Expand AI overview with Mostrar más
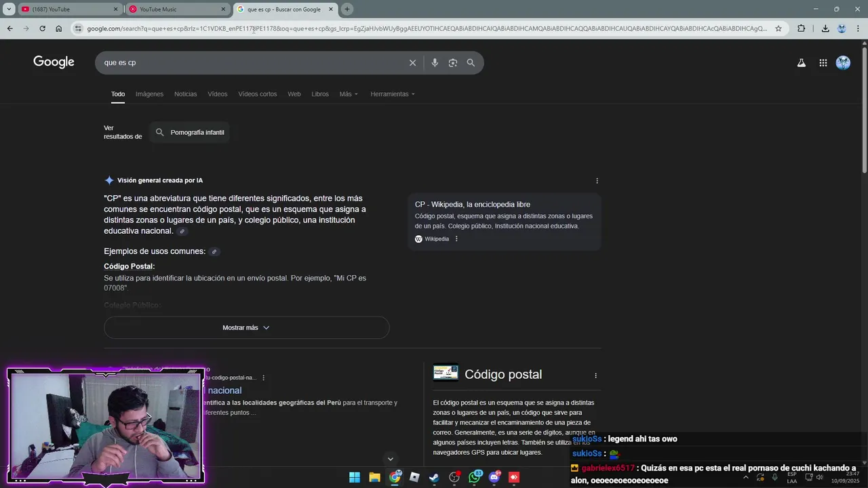 point(246,327)
